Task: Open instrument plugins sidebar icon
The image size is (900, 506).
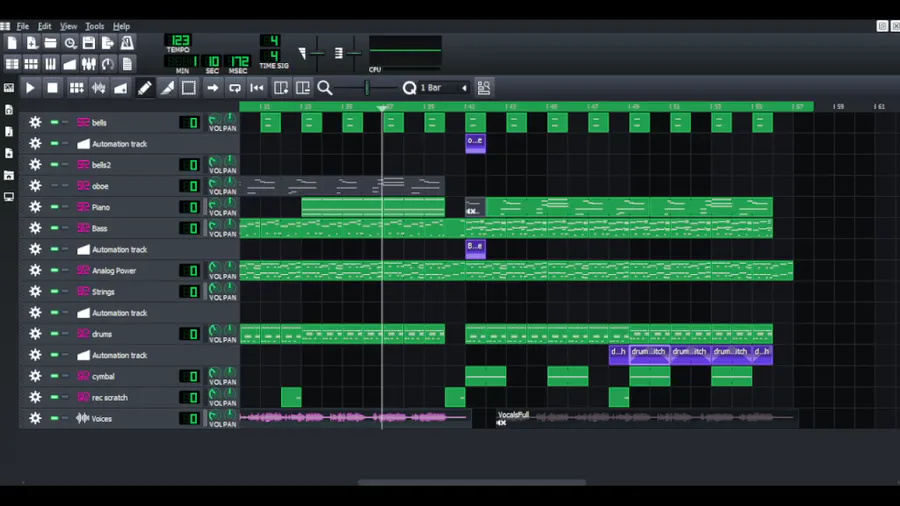Action: click(x=9, y=88)
